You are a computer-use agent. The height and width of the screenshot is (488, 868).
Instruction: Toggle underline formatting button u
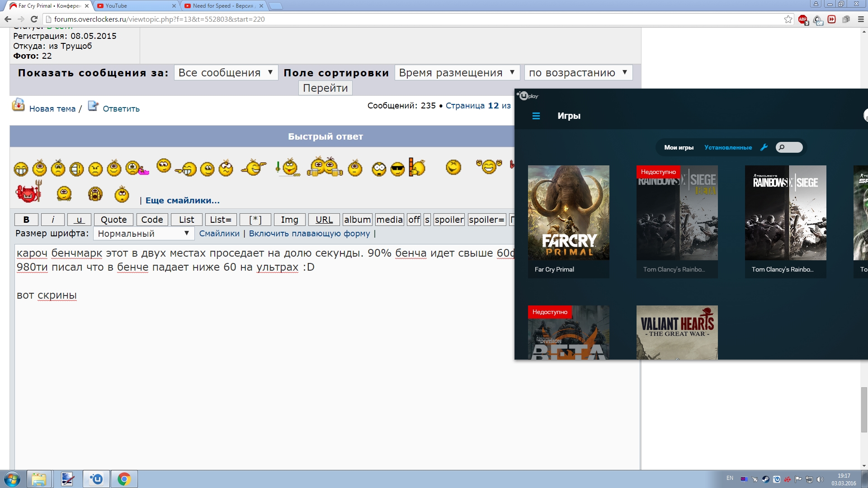tap(79, 220)
